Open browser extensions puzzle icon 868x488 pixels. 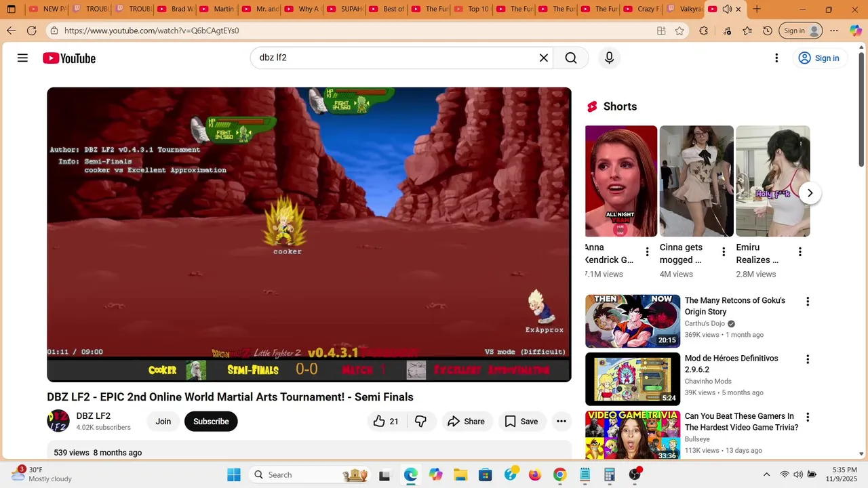point(704,30)
